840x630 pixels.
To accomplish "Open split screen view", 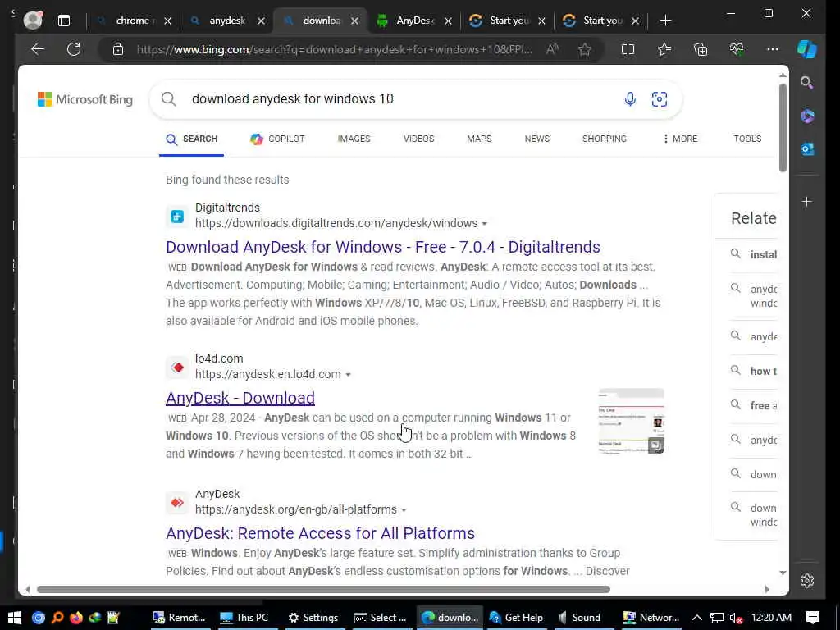I will point(628,49).
